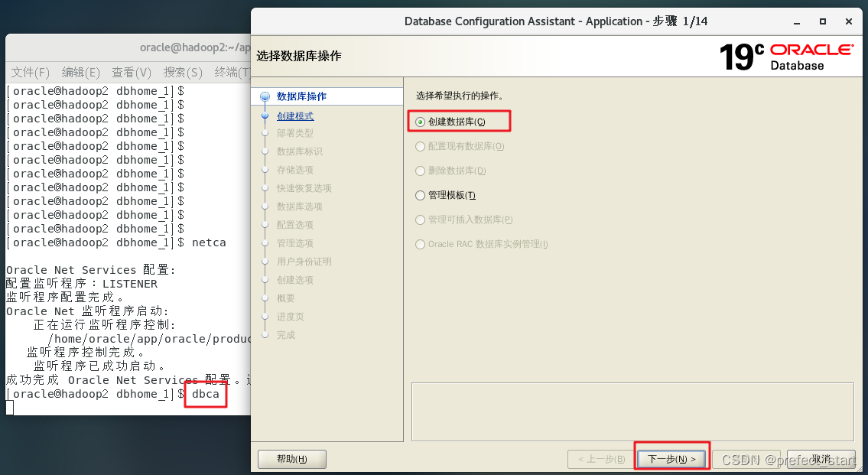Click the 配置选项 step in sidebar
The height and width of the screenshot is (475, 868).
295,225
